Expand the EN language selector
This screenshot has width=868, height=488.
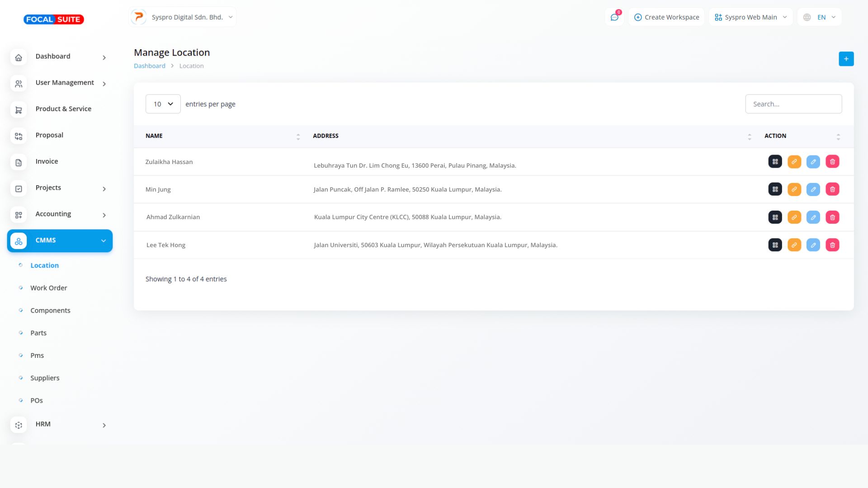click(819, 17)
